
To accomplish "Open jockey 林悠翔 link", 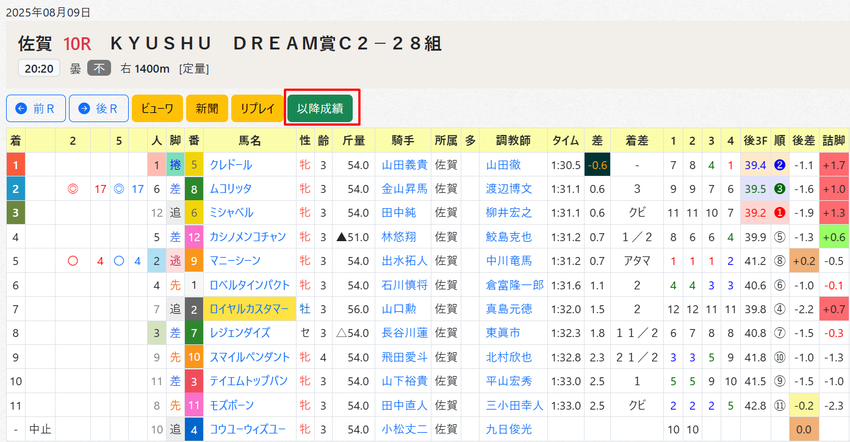I will click(x=399, y=237).
